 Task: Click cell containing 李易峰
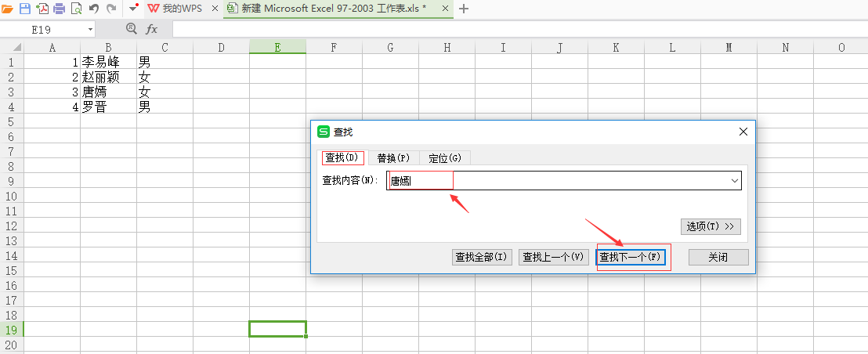108,62
